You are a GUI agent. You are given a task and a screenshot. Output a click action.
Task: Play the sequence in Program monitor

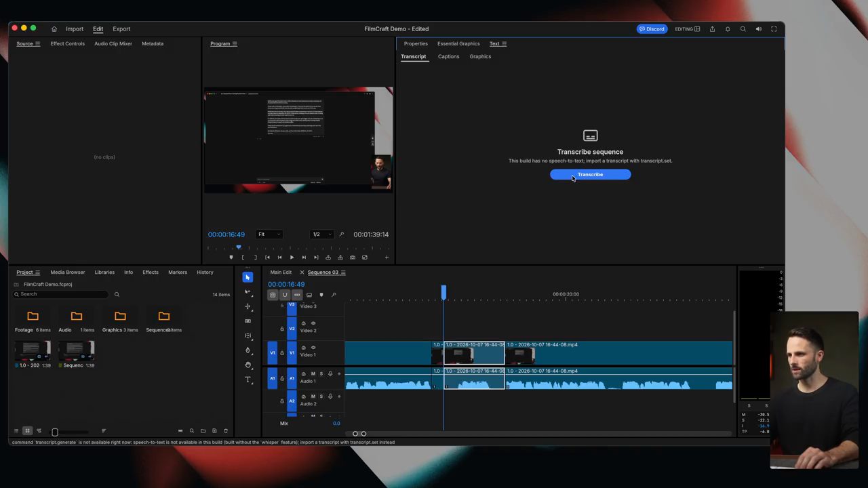tap(292, 258)
